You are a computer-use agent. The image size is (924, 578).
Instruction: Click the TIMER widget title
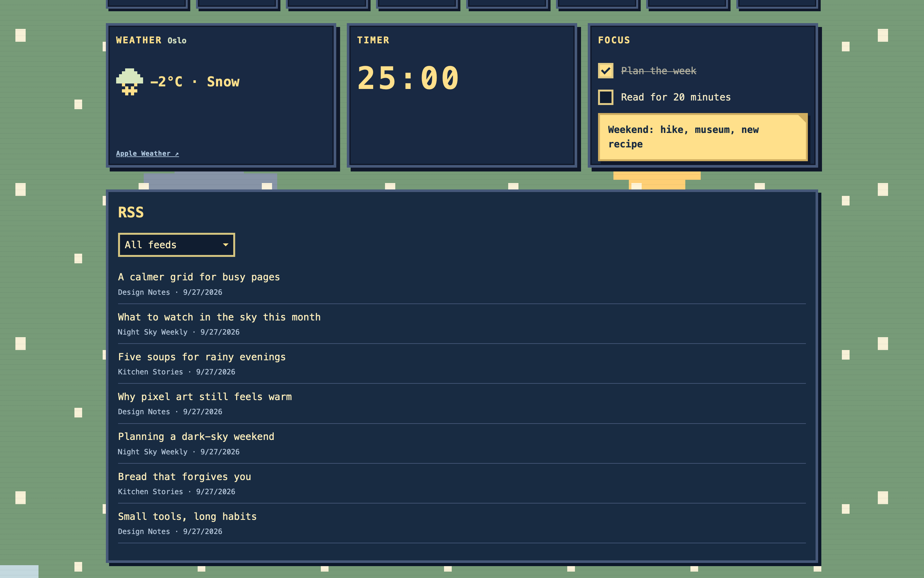pyautogui.click(x=373, y=40)
